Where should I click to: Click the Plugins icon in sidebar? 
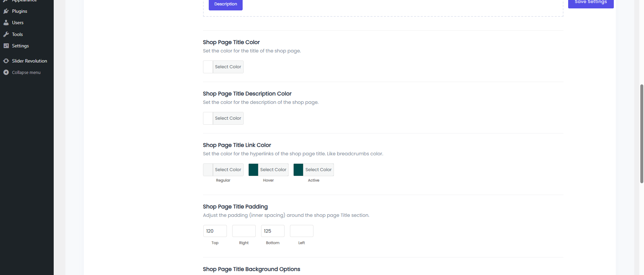click(x=6, y=11)
